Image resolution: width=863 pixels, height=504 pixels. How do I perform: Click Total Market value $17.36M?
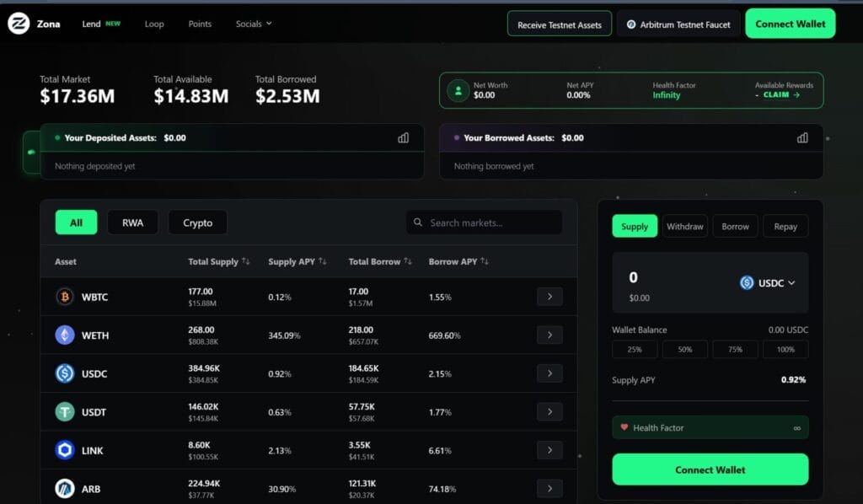point(77,96)
